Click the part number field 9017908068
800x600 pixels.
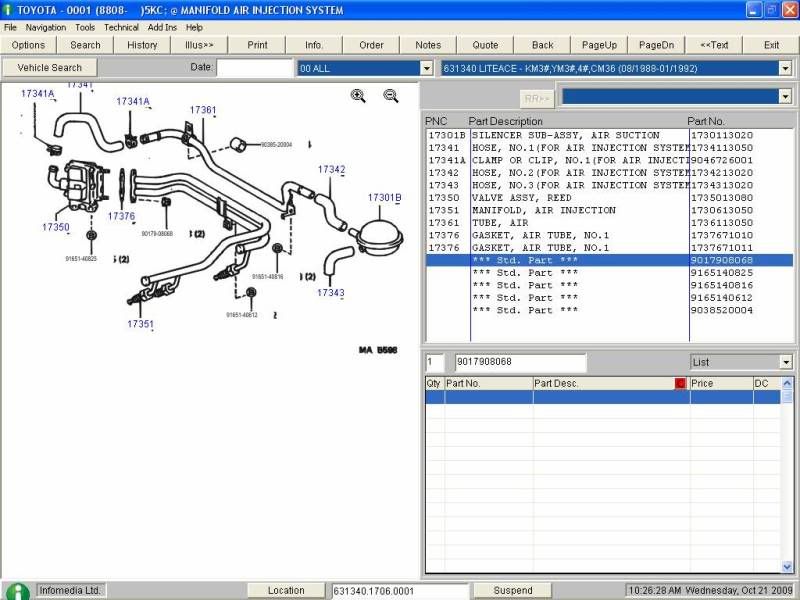pos(520,362)
